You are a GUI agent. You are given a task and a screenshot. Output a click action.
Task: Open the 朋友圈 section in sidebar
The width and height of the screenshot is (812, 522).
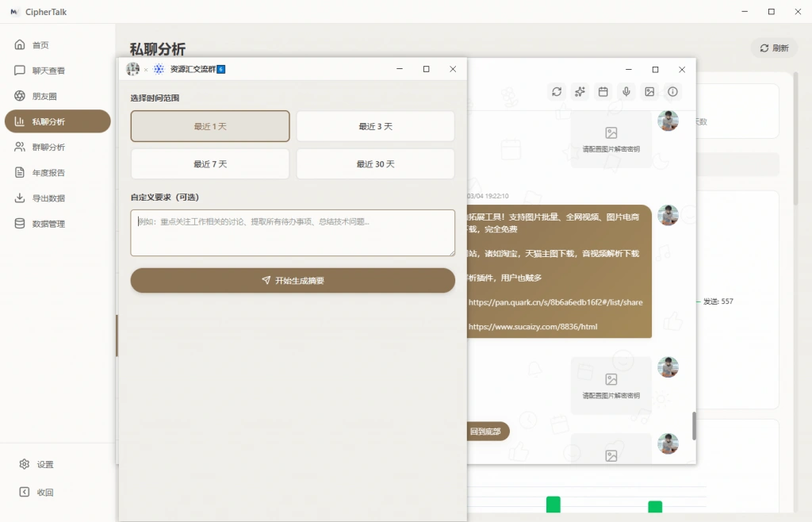point(44,95)
